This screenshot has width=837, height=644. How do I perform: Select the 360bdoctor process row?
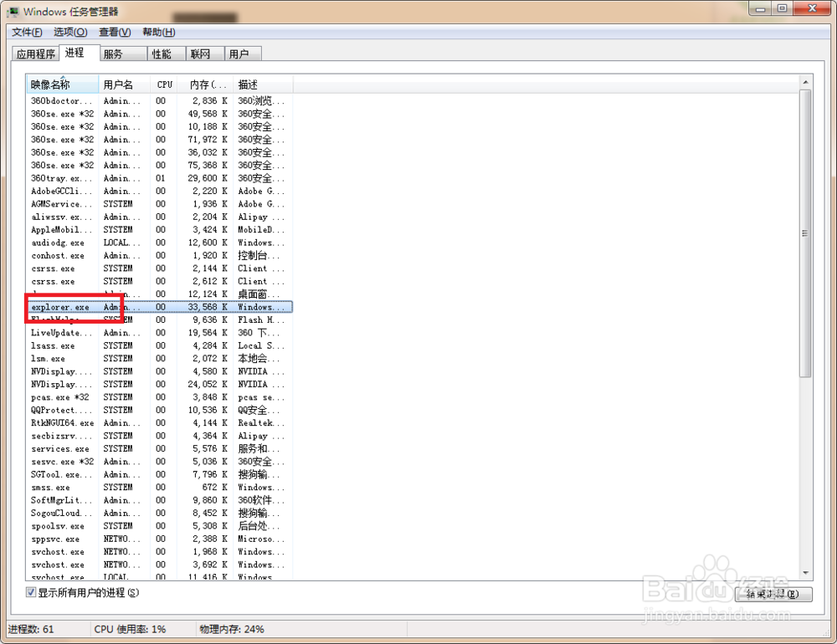(x=159, y=101)
